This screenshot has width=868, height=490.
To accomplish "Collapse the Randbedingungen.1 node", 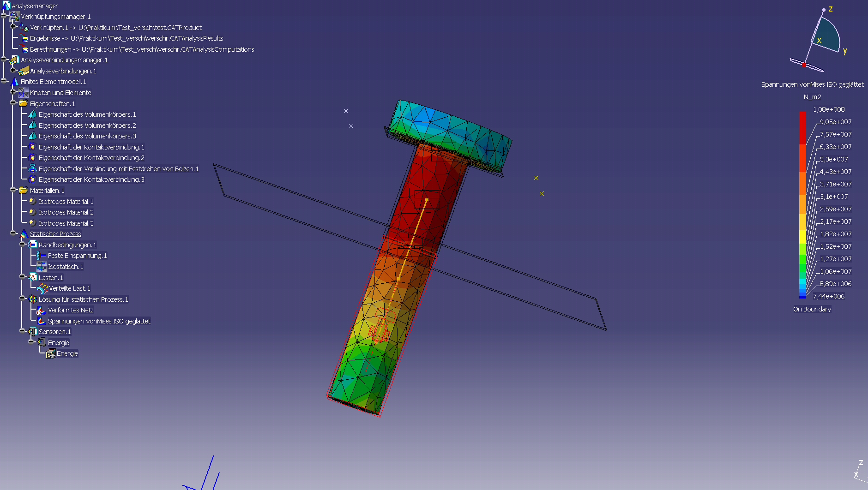I will click(x=22, y=244).
